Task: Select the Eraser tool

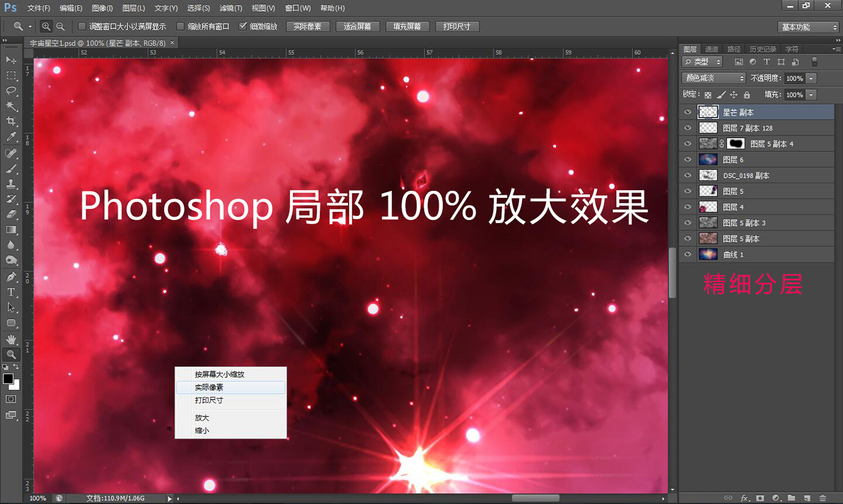Action: (x=11, y=214)
